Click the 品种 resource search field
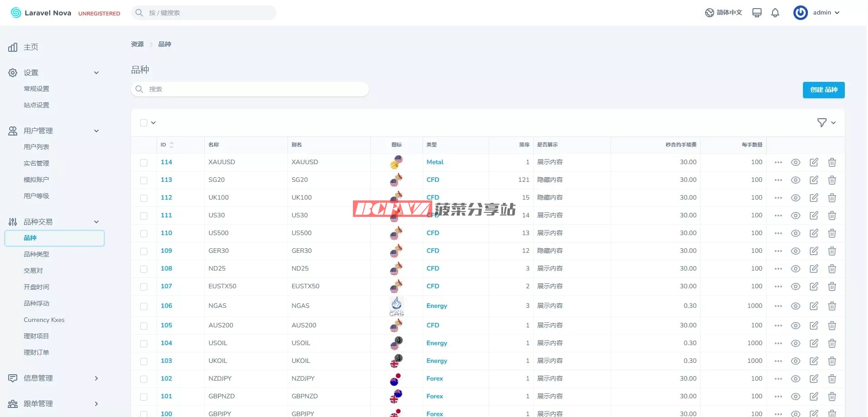868x417 pixels. point(250,89)
